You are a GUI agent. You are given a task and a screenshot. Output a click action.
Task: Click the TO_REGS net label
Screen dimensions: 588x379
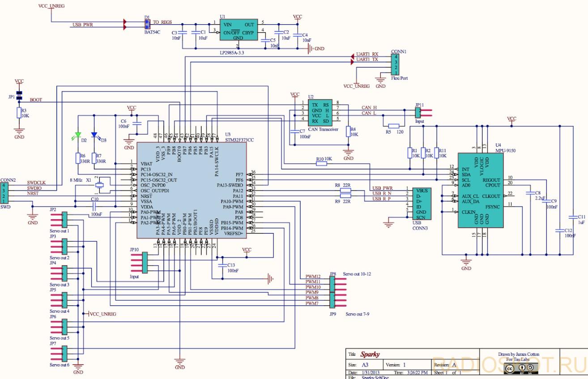point(162,22)
